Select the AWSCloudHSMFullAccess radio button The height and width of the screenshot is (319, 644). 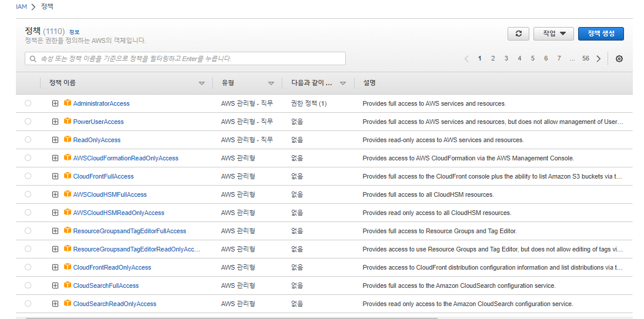click(28, 194)
